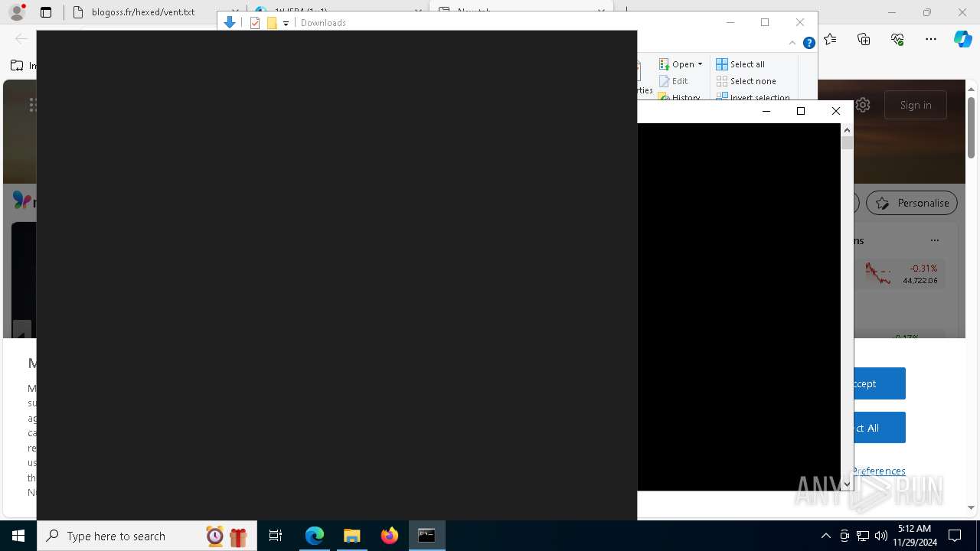Select the console app on the taskbar
The width and height of the screenshot is (980, 551).
tap(427, 536)
